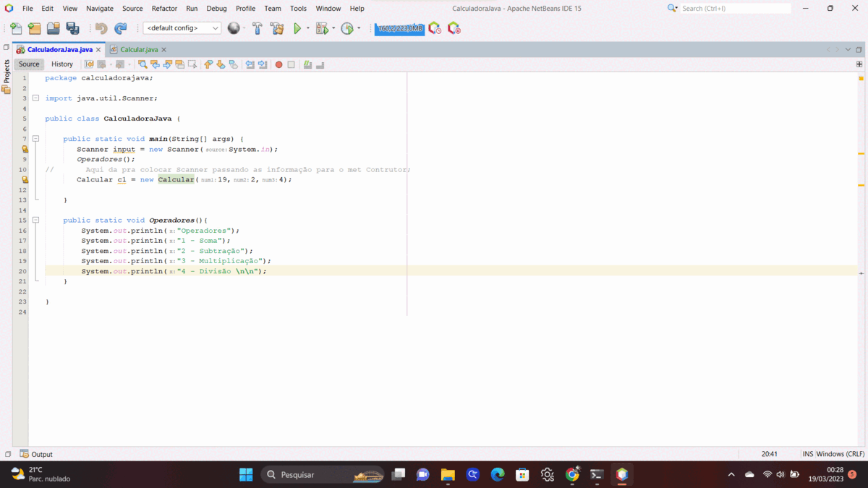
Task: Click the Save All icon
Action: (x=73, y=28)
